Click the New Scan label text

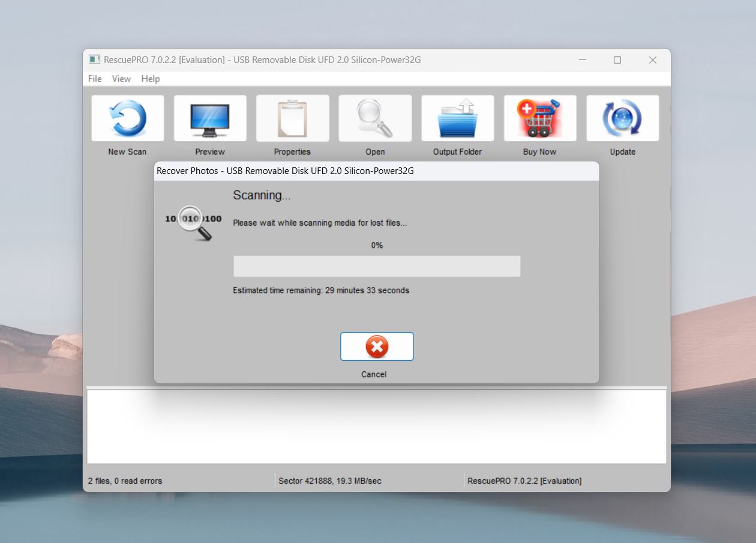(127, 152)
